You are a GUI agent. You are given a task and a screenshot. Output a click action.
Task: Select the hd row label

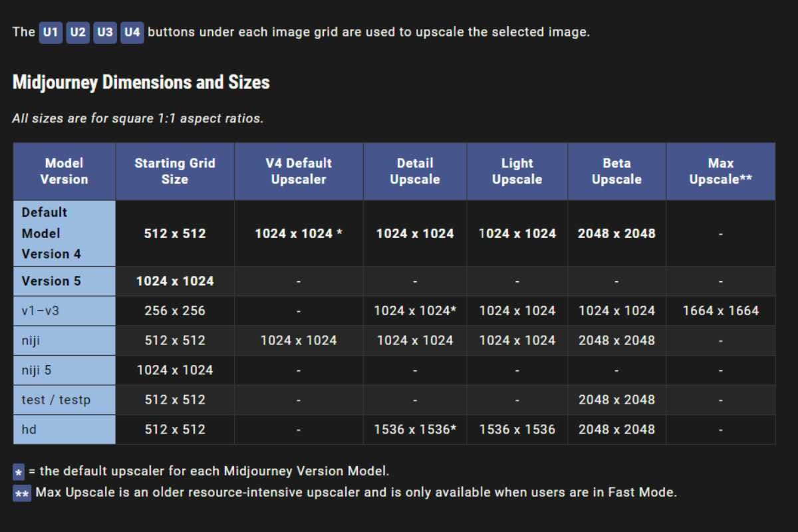(29, 430)
